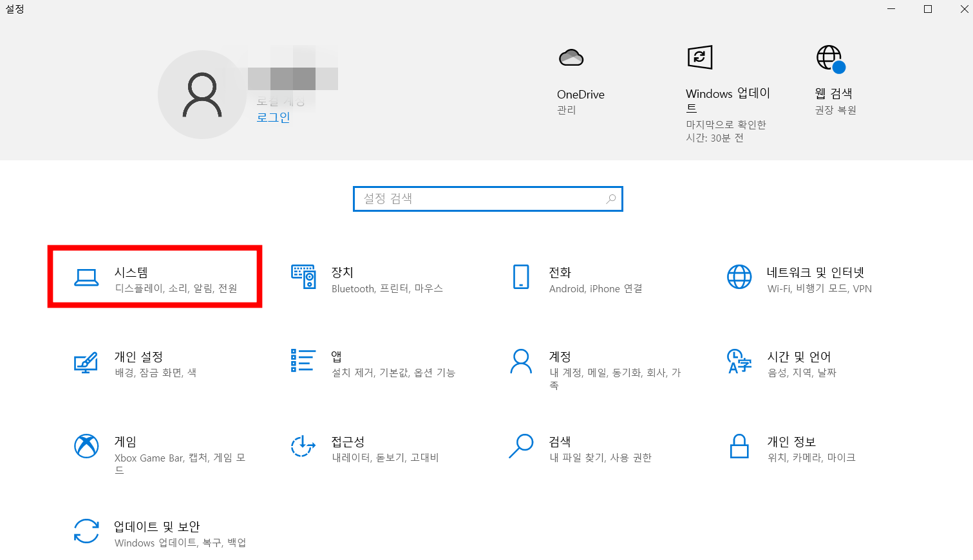Click the 웹 검색 globe icon
The width and height of the screenshot is (973, 560).
[x=831, y=59]
